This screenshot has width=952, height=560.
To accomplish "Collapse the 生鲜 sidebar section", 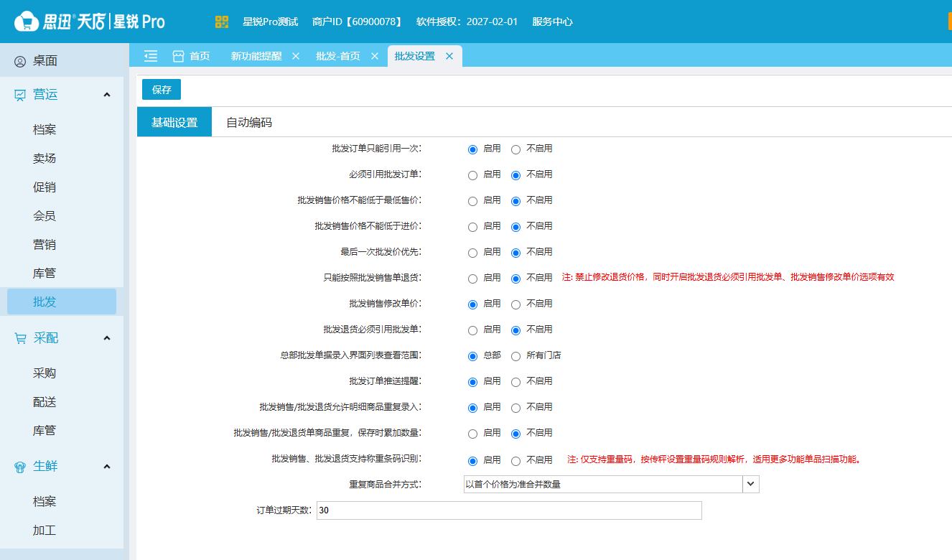I will (x=107, y=467).
